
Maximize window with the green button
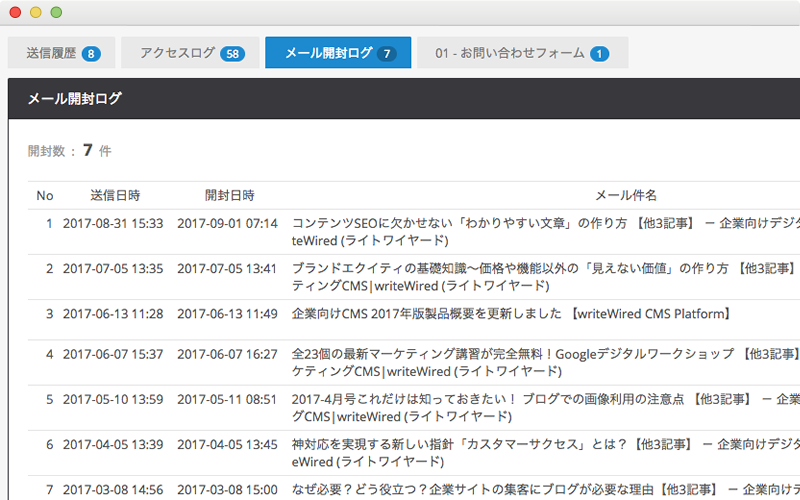coord(56,12)
